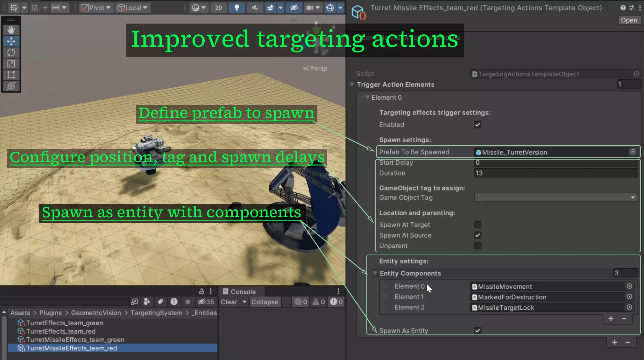Click object picker for Prefab To Be Spawned
This screenshot has width=644, height=360.
click(633, 152)
